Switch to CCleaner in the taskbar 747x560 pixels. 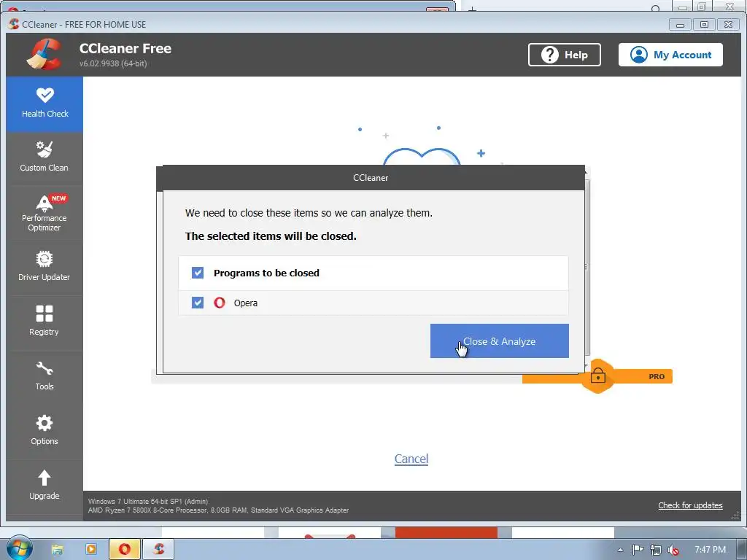(x=158, y=550)
